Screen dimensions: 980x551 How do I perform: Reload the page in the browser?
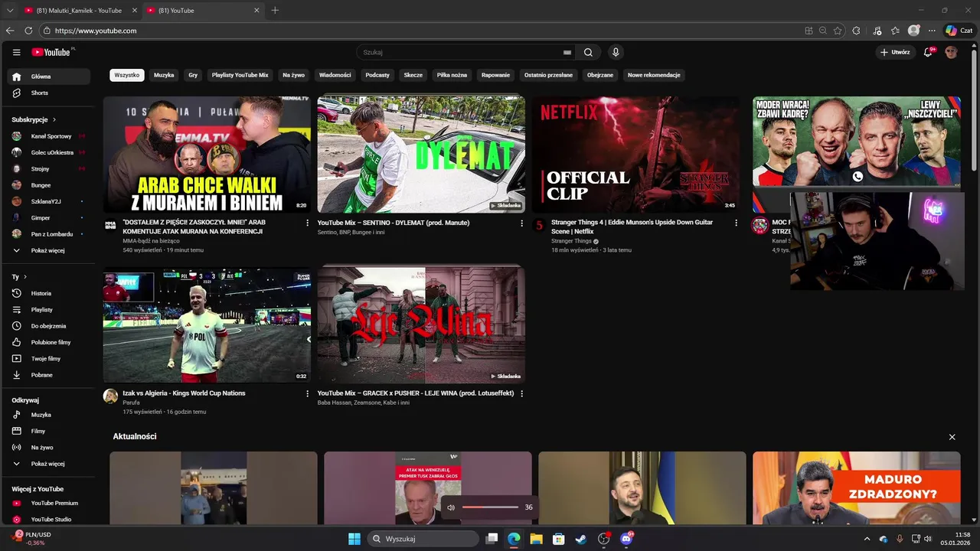point(28,31)
